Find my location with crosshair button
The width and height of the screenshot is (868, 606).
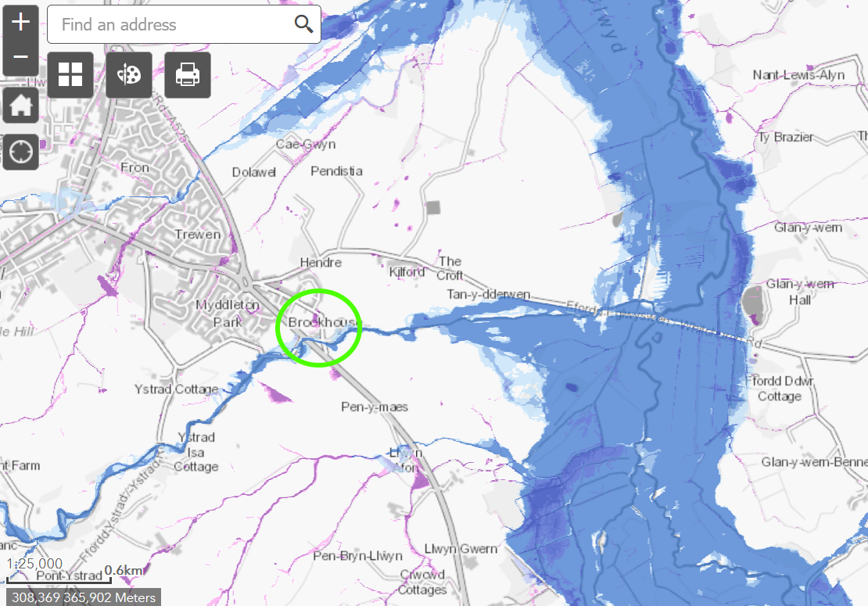click(x=21, y=152)
